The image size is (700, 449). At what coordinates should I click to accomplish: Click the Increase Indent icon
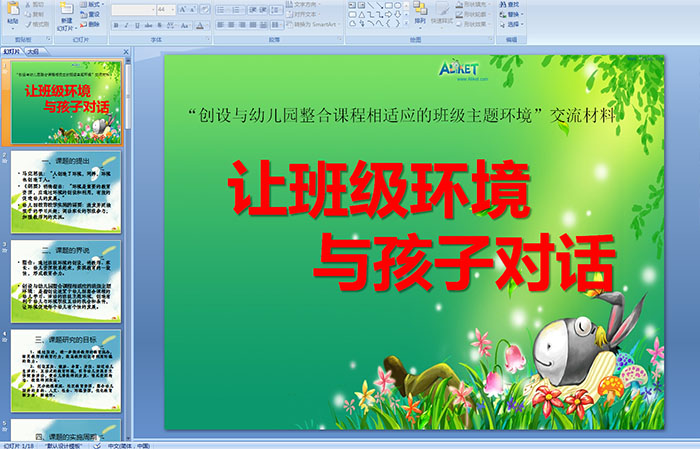pos(262,9)
